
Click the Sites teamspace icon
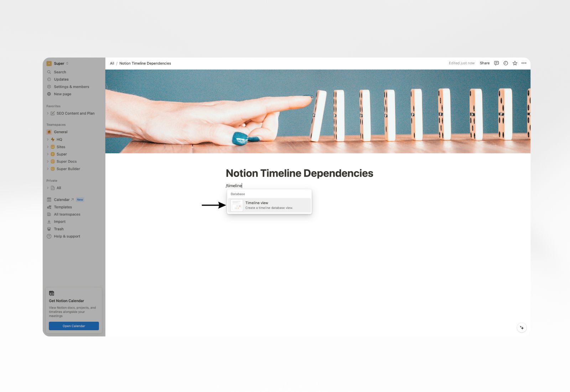(53, 147)
